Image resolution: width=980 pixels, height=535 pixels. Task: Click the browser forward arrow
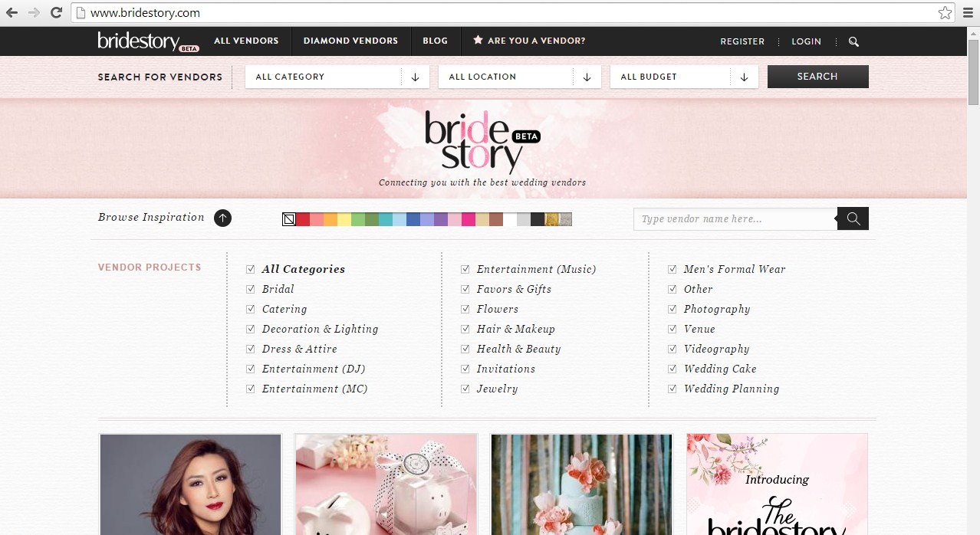34,12
